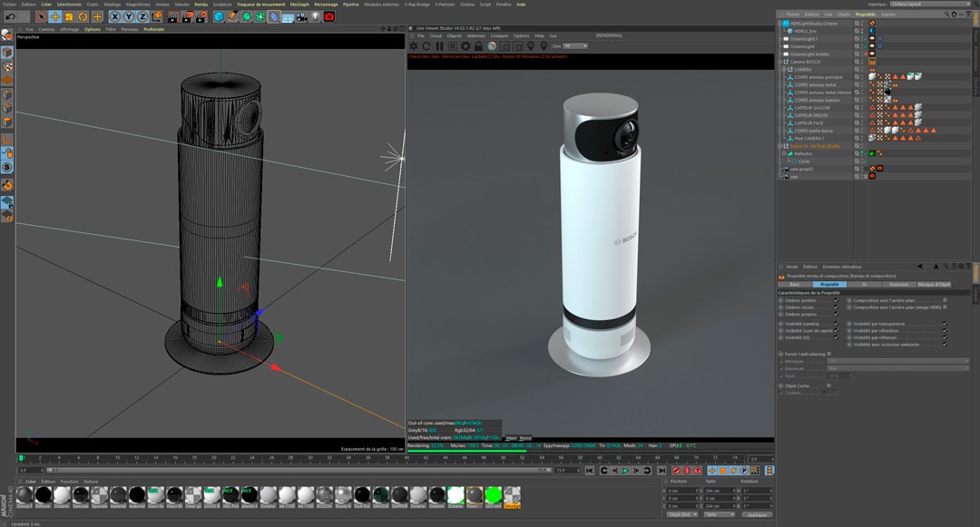Open the Live Viewer Materials menu
Viewport: 980px width, 527px height.
click(475, 35)
